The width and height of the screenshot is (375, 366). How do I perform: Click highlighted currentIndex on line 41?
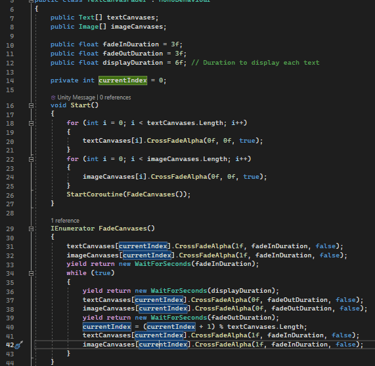159,336
